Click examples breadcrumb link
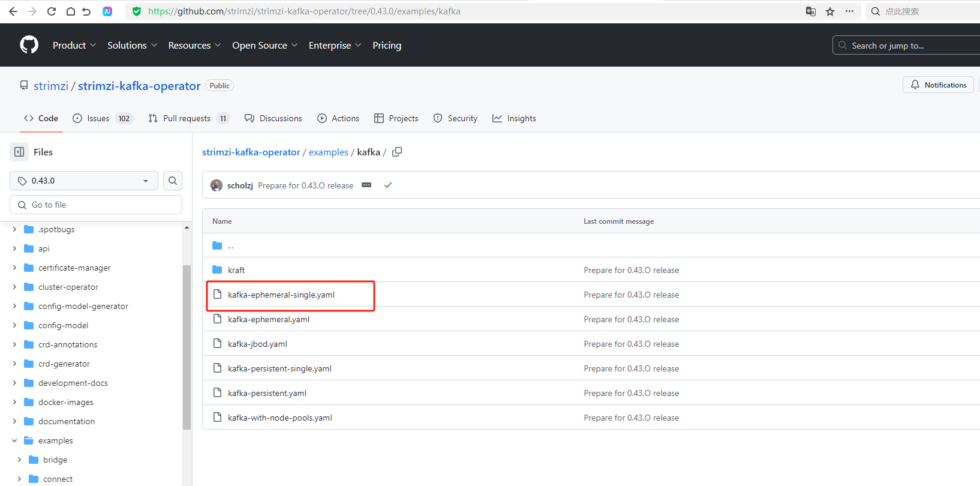This screenshot has height=486, width=980. (329, 152)
